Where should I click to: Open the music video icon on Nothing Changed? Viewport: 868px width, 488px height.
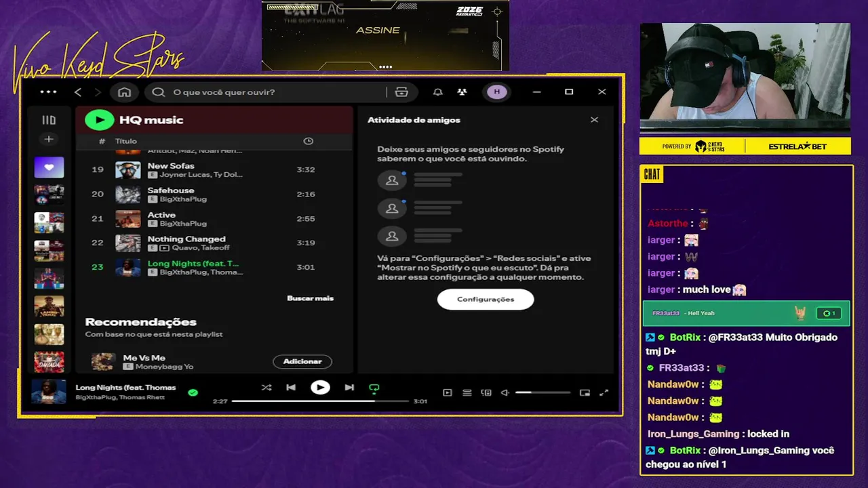165,248
